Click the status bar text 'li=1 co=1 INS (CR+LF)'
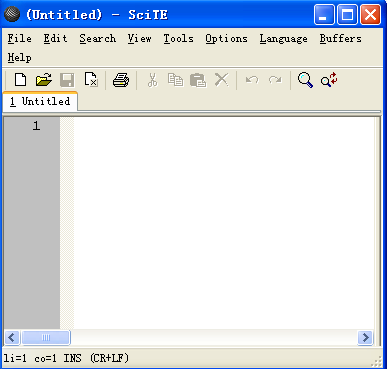 coord(66,358)
